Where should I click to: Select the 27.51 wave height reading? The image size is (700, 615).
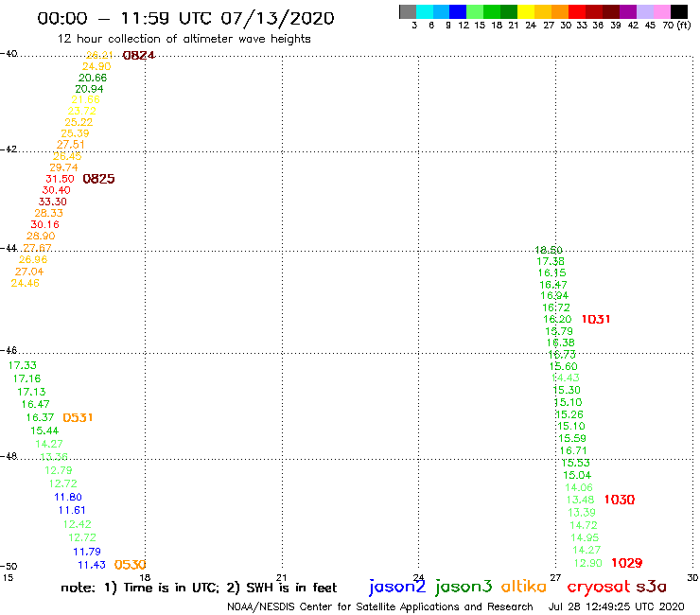71,144
